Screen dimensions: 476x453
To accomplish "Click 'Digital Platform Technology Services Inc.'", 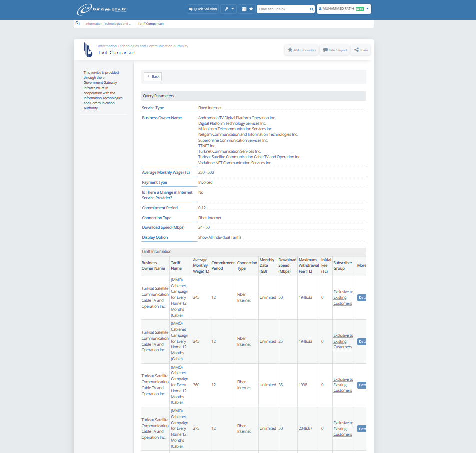I will (232, 123).
